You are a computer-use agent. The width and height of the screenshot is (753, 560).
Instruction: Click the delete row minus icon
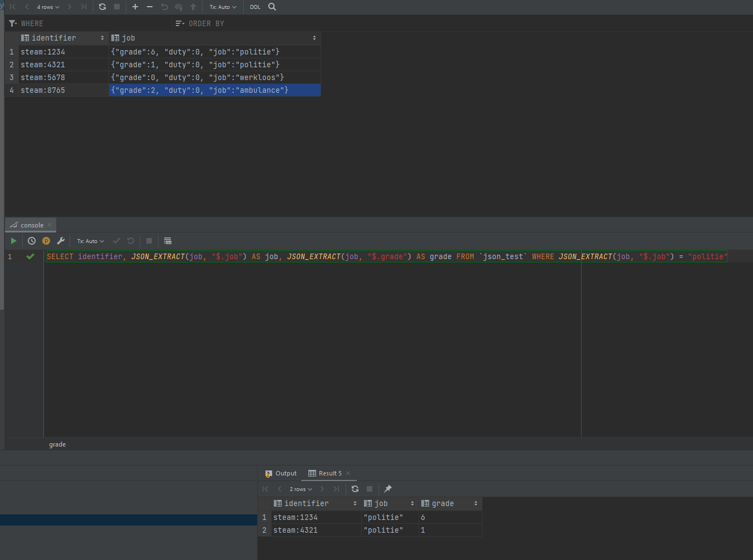click(x=150, y=7)
